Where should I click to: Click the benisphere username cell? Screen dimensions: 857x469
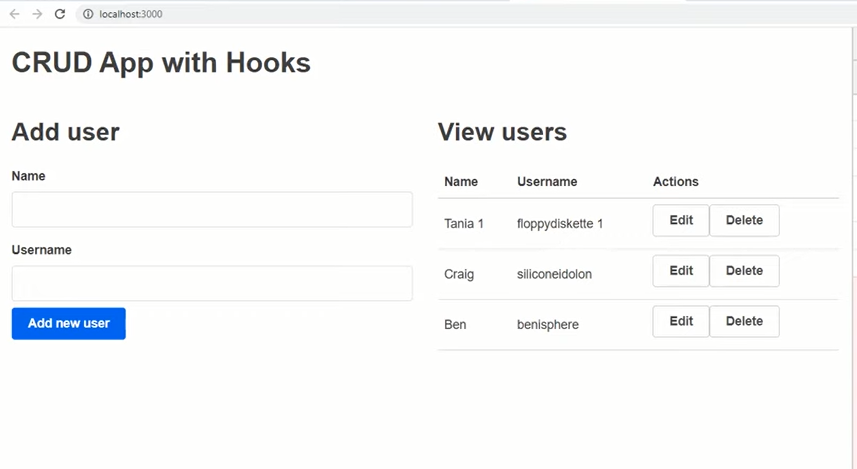(548, 325)
